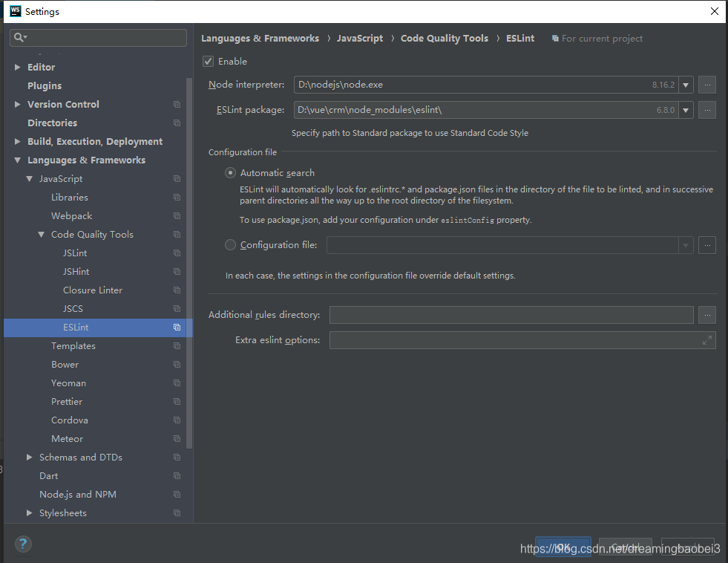Click project-level icon beside Templates

(x=177, y=345)
